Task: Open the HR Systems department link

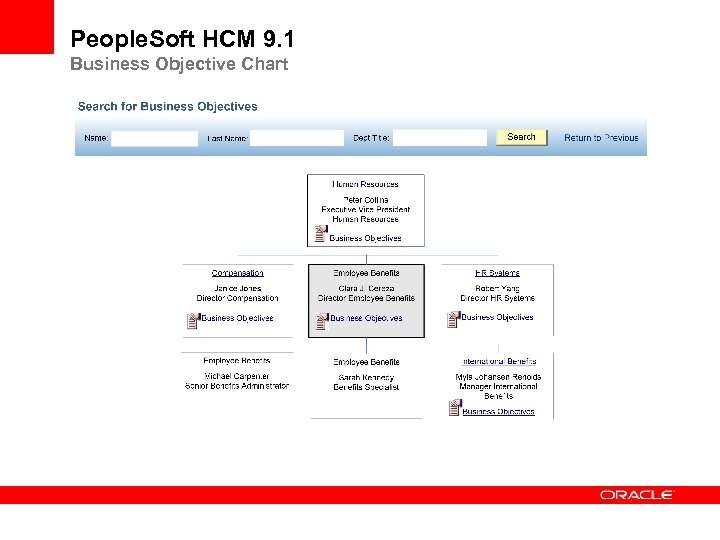Action: tap(497, 273)
